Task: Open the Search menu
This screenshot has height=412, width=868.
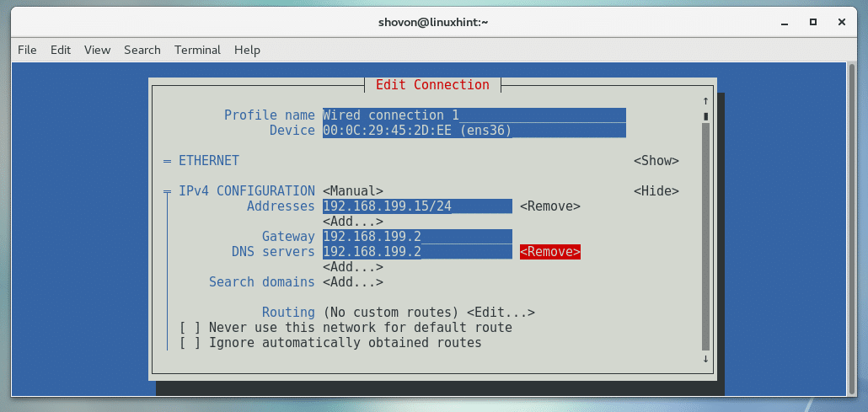Action: tap(142, 50)
